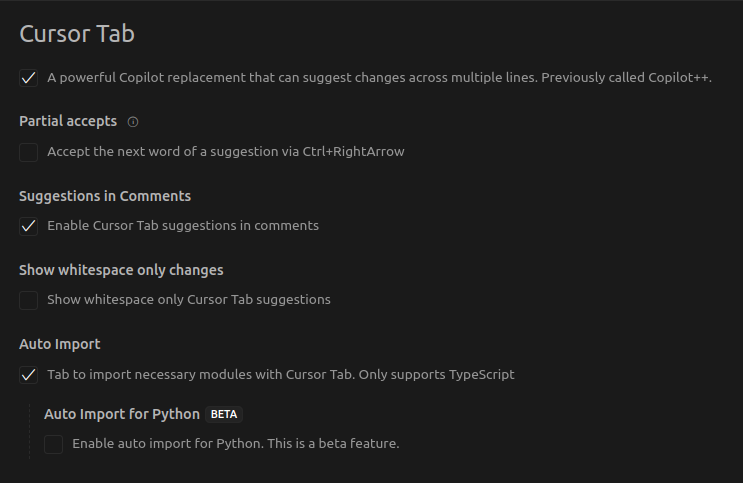The image size is (743, 483).
Task: Uncheck Enable Cursor Tab suggestions in comments
Action: (28, 226)
